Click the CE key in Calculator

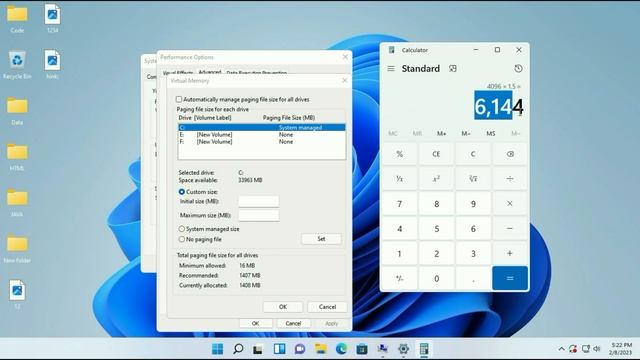pyautogui.click(x=436, y=154)
